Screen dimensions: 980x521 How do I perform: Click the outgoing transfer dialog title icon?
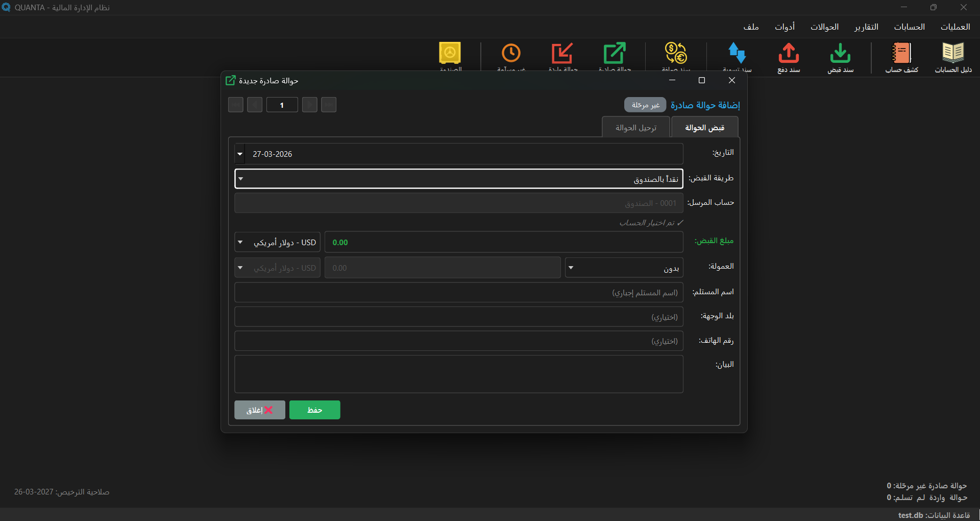tap(231, 80)
